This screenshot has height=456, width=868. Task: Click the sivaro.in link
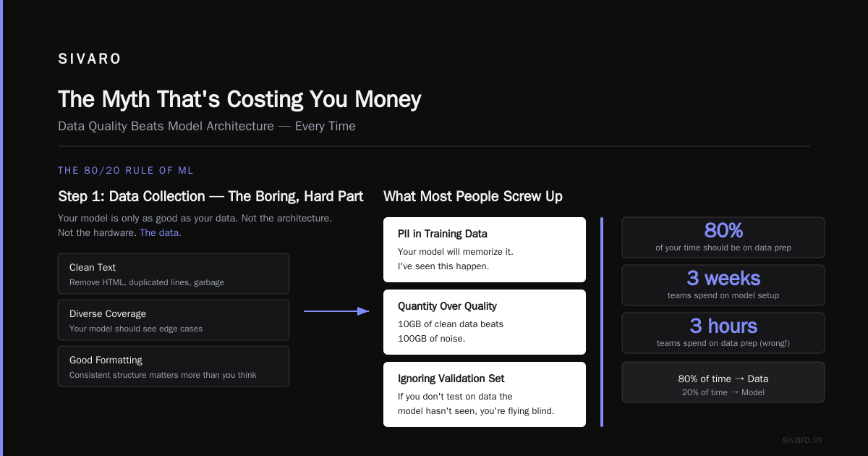[801, 439]
